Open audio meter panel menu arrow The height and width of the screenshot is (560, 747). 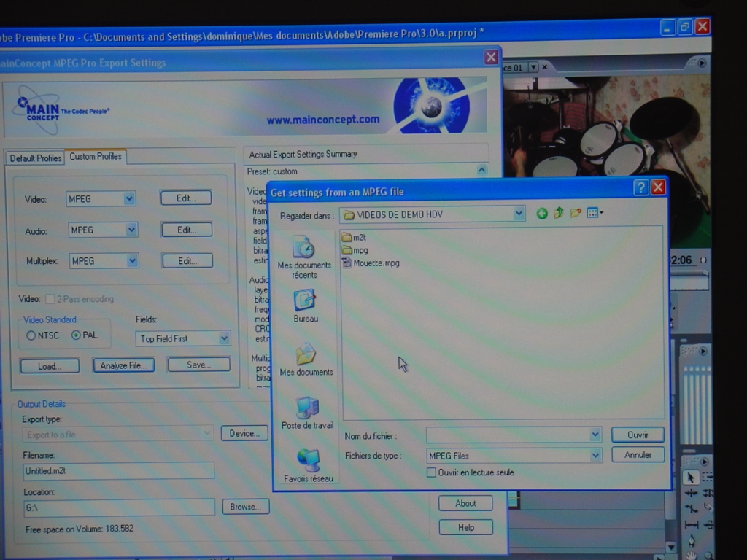(703, 351)
